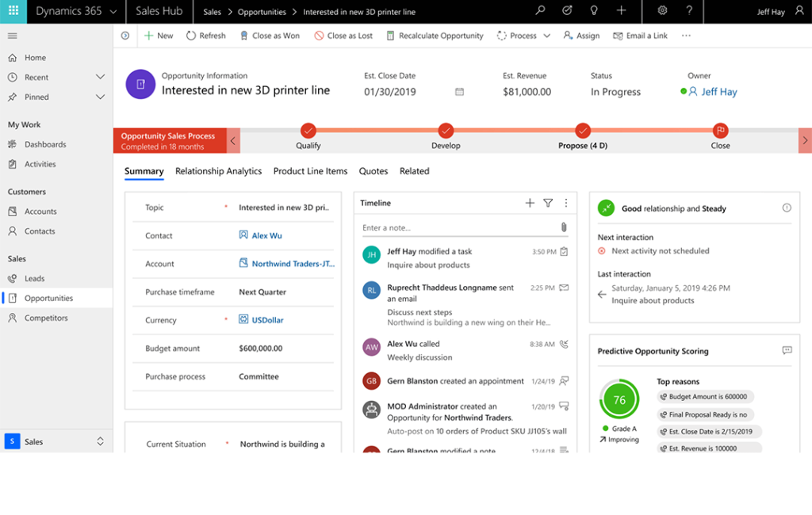Filter the timeline with funnel icon
Viewport: 812px width, 515px height.
(548, 203)
